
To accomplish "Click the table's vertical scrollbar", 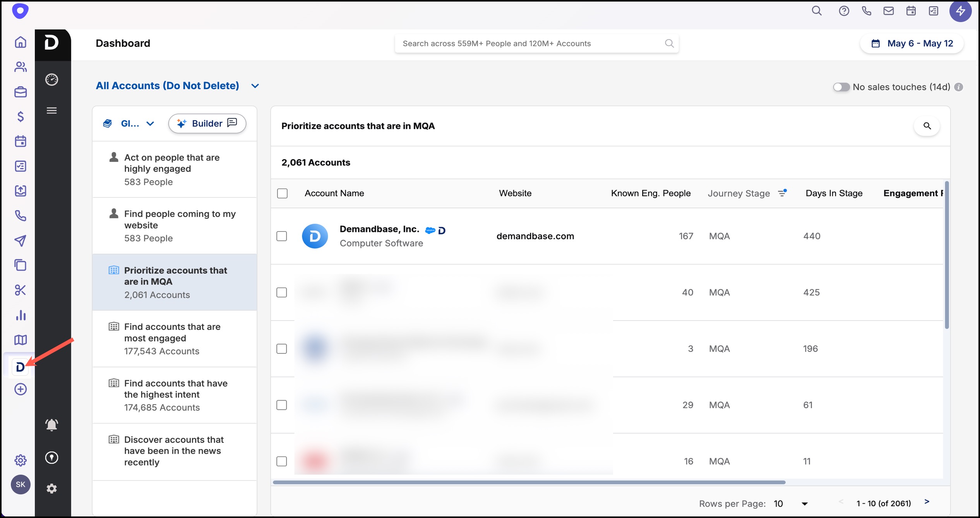I will point(947,255).
